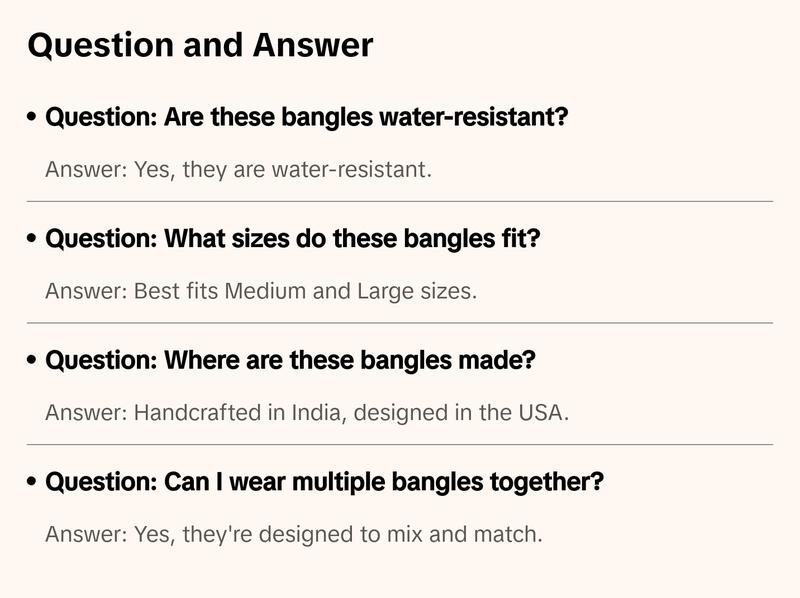
Task: Click the divider line below the water-resistant answer
Action: coord(400,201)
